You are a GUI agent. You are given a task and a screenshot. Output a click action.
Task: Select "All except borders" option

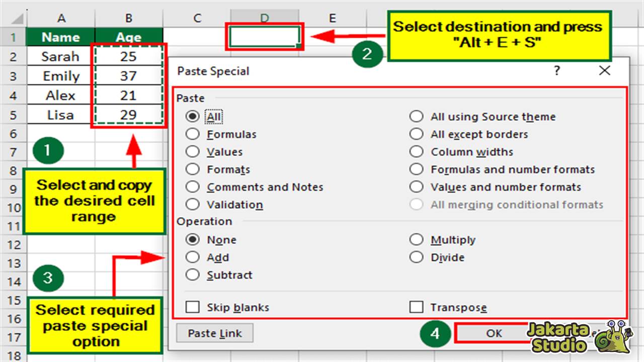tap(416, 134)
